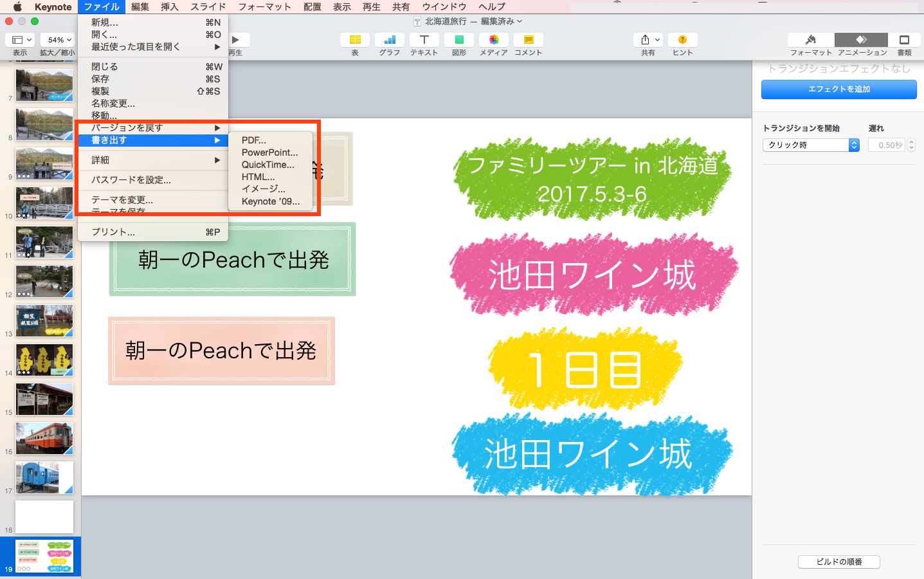Screen dimensions: 924x579
Task: Open the Keynote application menu
Action: point(53,7)
